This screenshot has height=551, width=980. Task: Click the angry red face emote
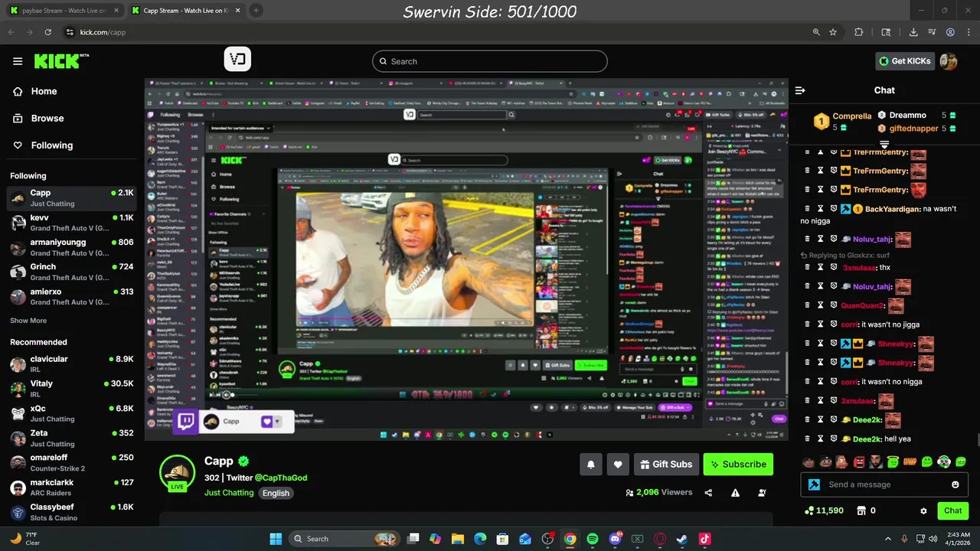coord(859,461)
